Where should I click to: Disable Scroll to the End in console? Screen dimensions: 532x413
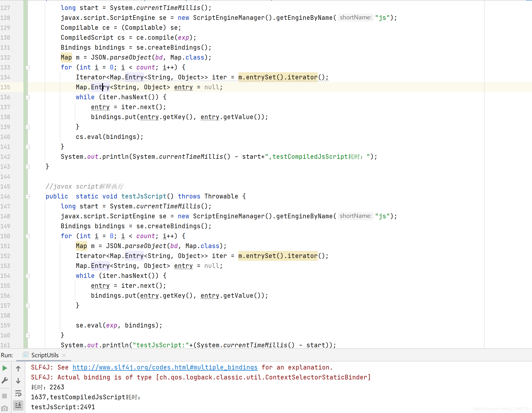click(18, 405)
